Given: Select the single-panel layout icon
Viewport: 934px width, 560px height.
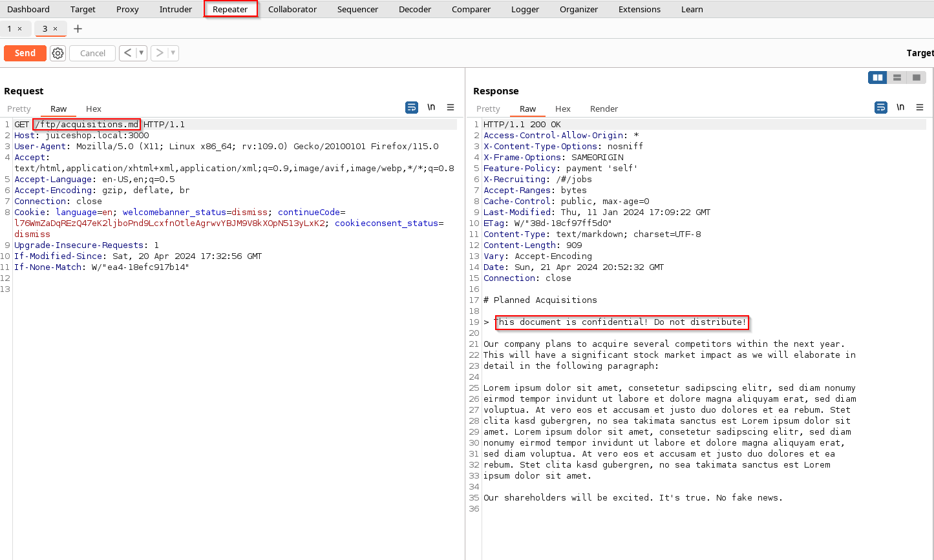Looking at the screenshot, I should tap(917, 77).
